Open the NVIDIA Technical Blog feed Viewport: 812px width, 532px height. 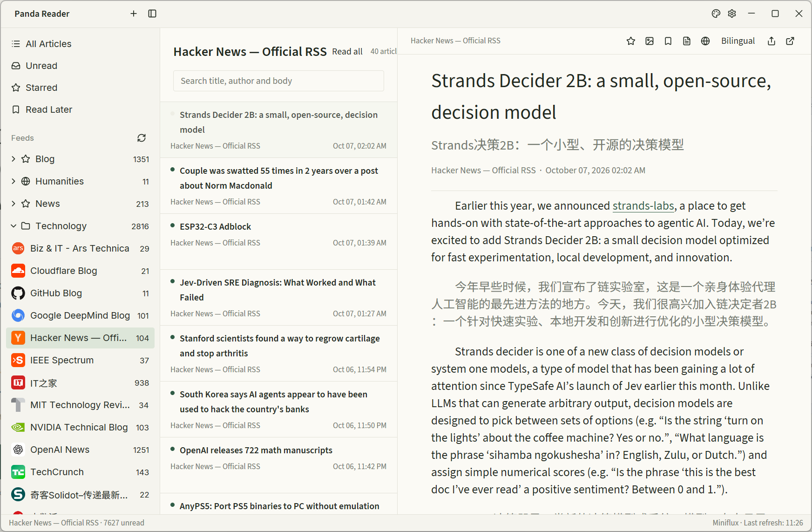(x=80, y=427)
